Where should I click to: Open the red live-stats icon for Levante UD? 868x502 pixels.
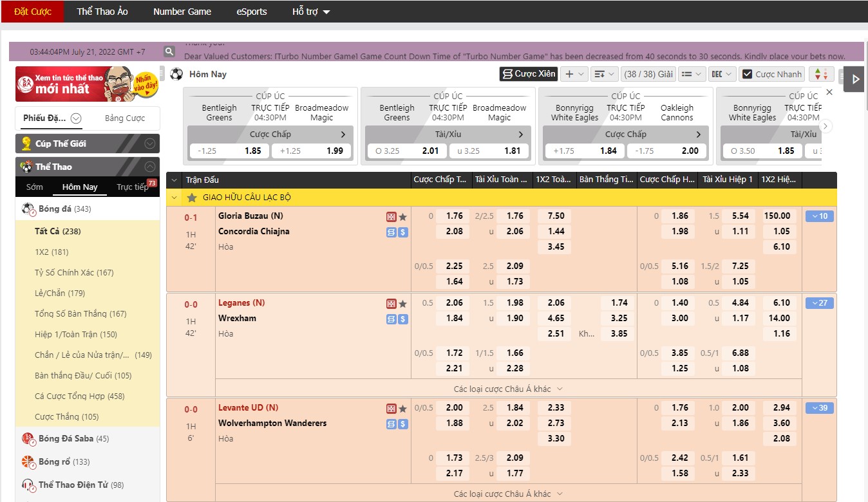[x=391, y=409]
